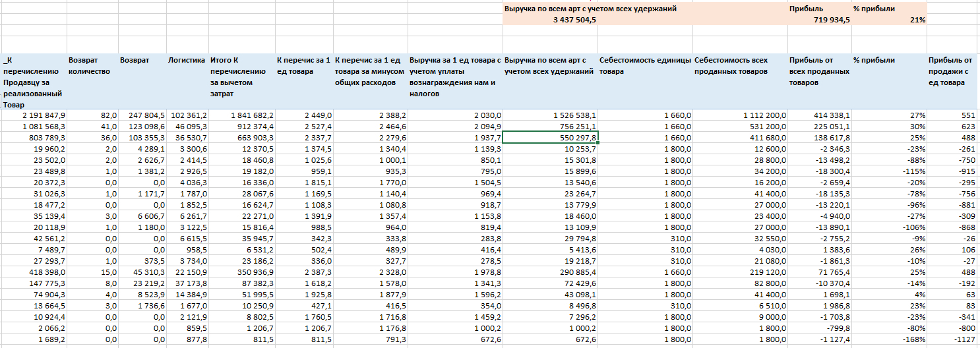Screen dimensions: 980x348
Task: Click the cell showing 1 841 682,2
Action: (241, 115)
